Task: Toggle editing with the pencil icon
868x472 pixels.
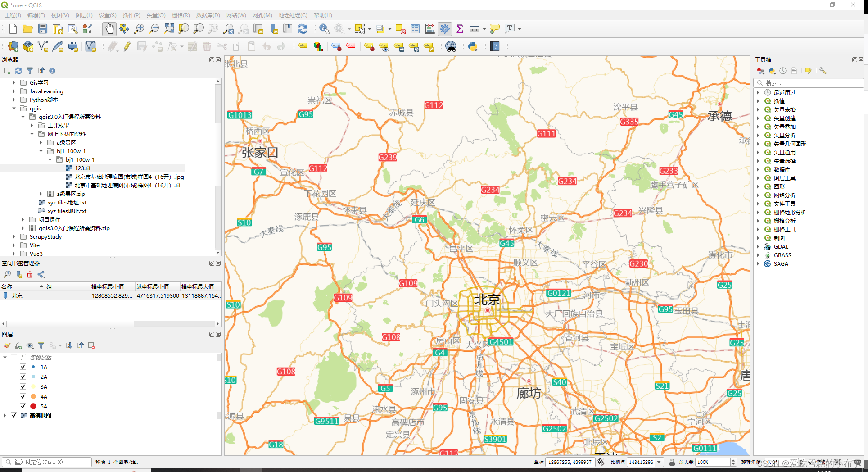Action: [x=127, y=46]
